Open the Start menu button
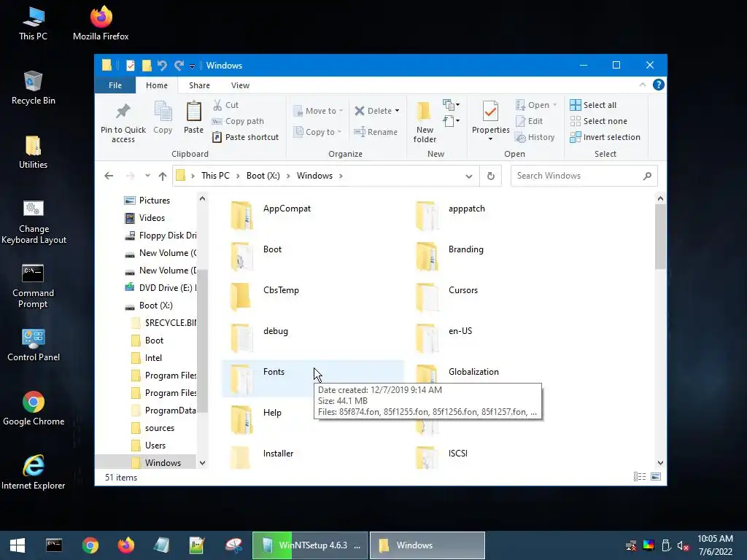This screenshot has width=747, height=560. click(x=18, y=545)
